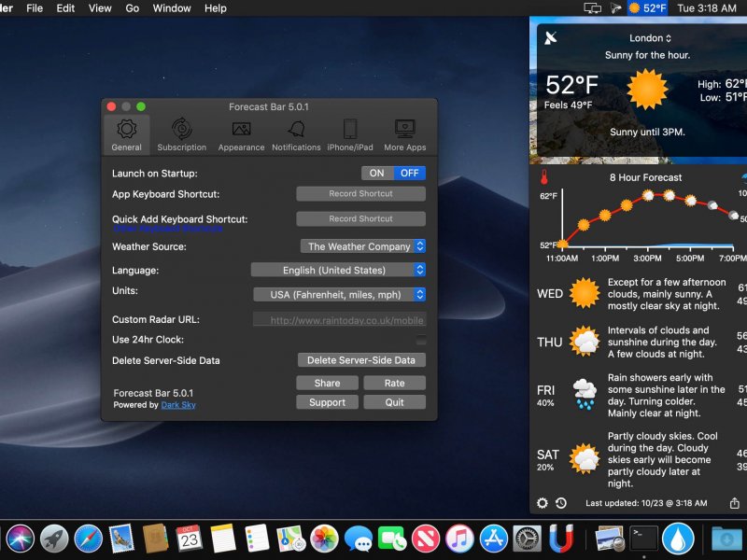Open the General preferences tab
Image resolution: width=747 pixels, height=560 pixels.
[126, 135]
